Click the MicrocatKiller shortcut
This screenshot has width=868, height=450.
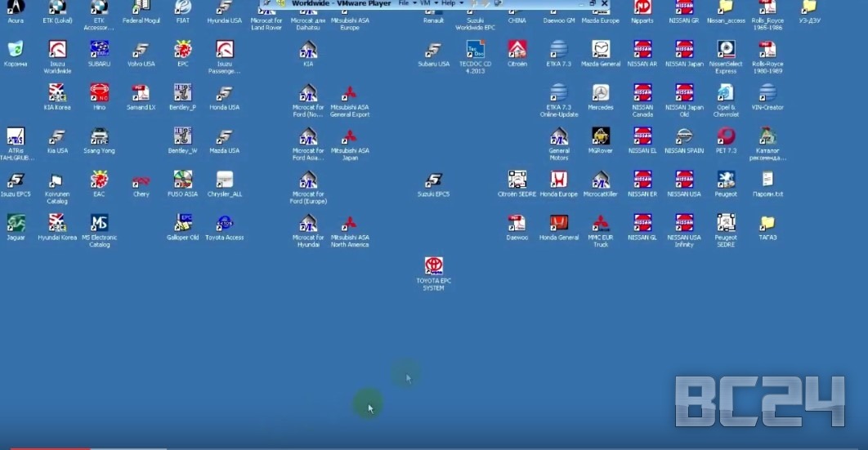click(600, 180)
